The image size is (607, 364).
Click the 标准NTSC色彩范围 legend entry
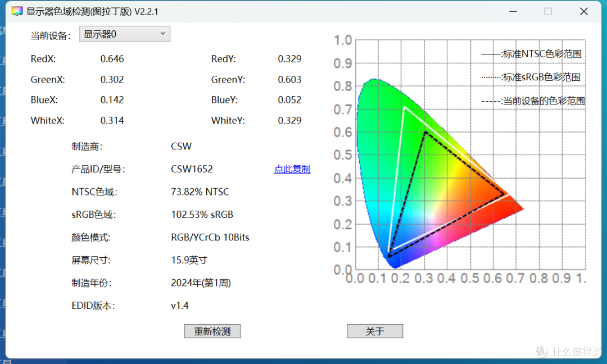(531, 54)
